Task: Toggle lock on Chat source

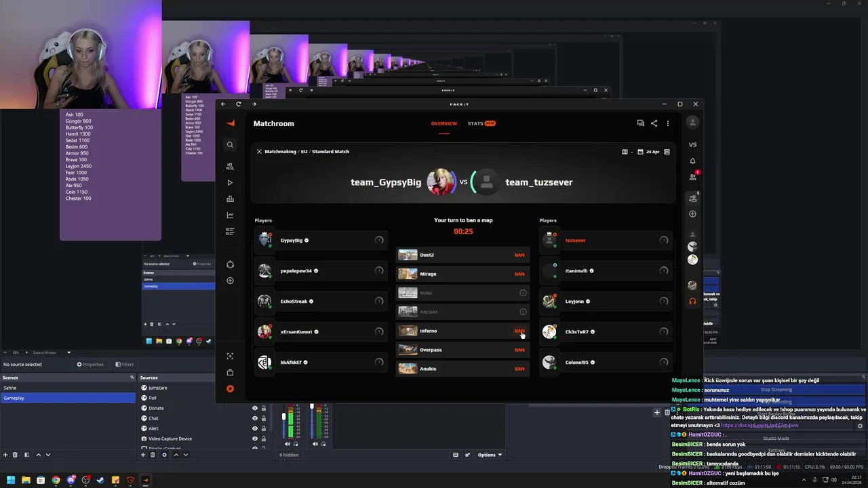Action: (x=264, y=418)
